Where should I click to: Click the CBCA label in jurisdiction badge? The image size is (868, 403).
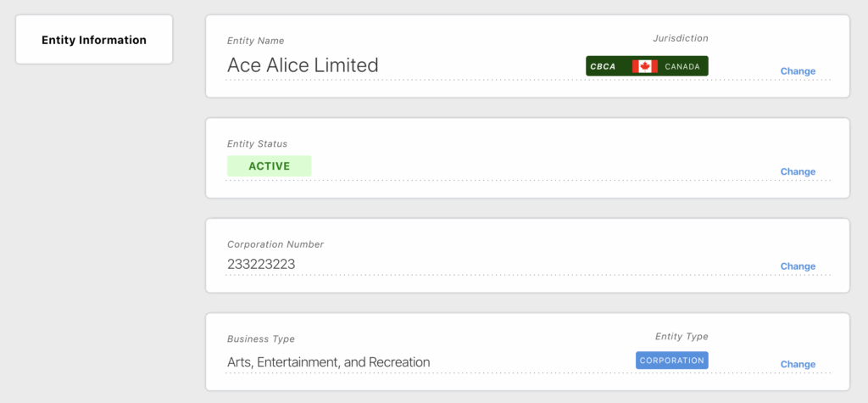pos(603,66)
